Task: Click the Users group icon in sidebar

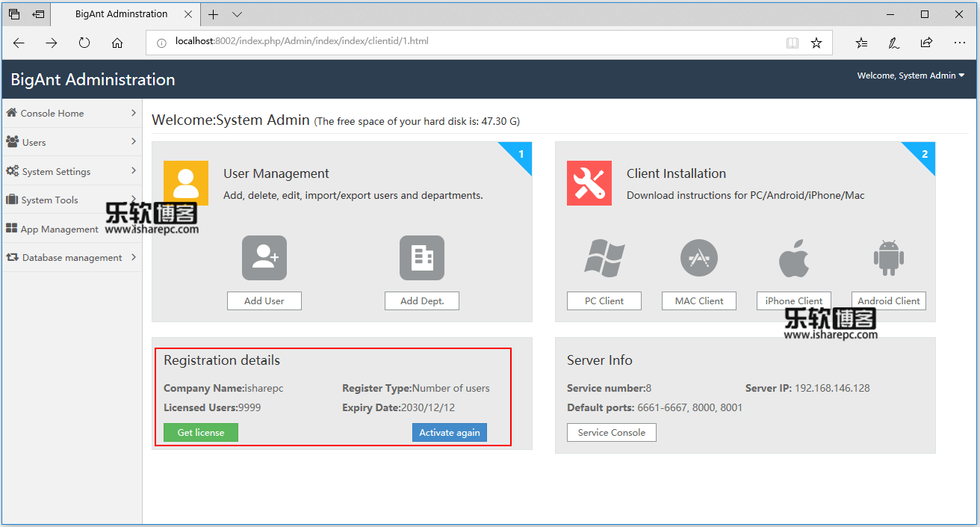Action: click(x=12, y=141)
